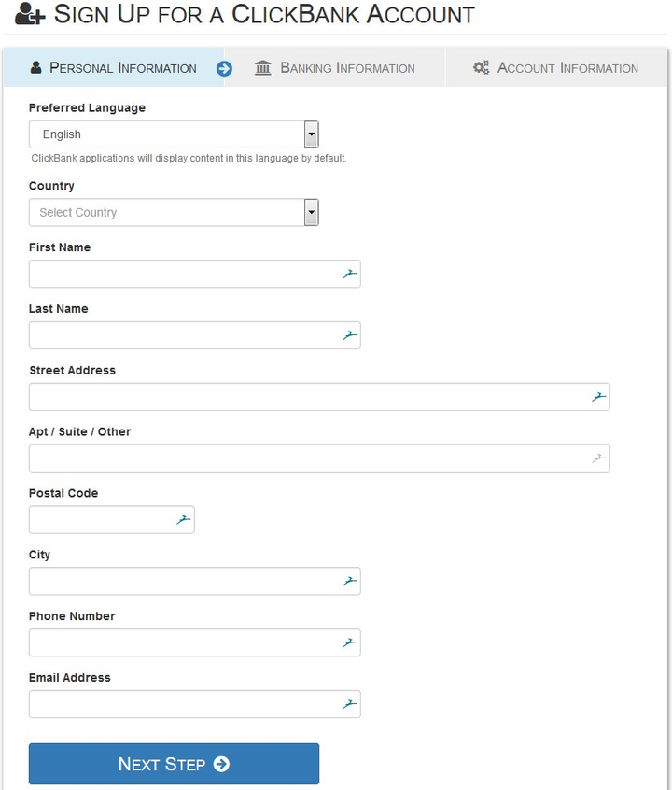
Task: Focus the City input
Action: pos(194,581)
